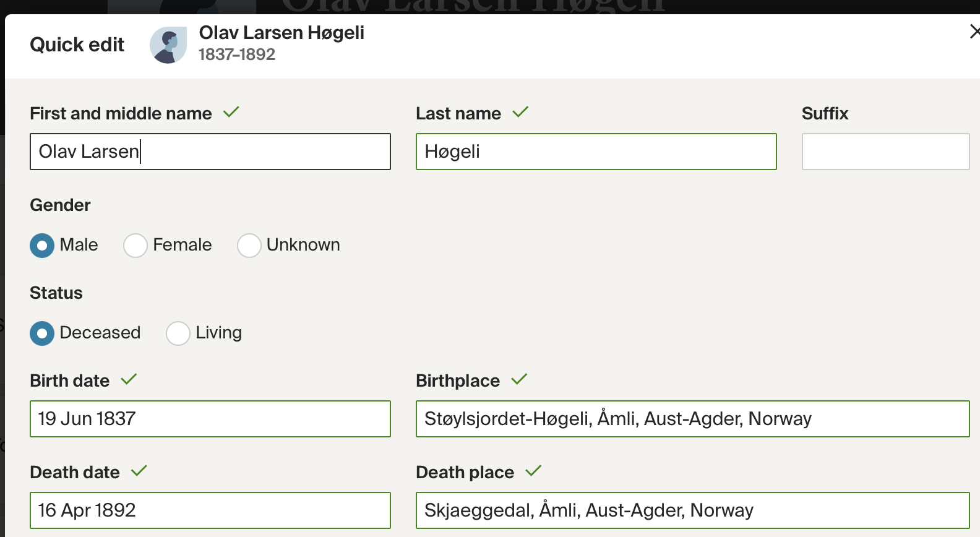This screenshot has width=980, height=537.
Task: Click into the Last name field containing Høgeli
Action: point(596,152)
